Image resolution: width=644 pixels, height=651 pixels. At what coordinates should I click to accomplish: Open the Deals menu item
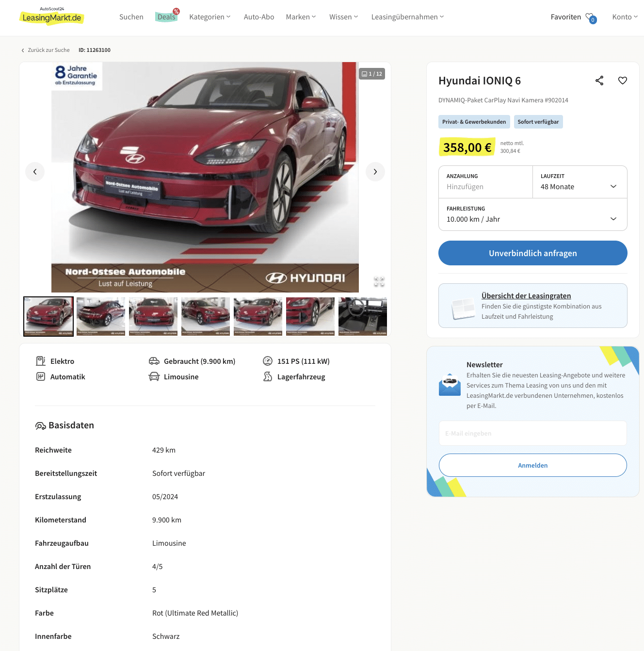click(166, 17)
